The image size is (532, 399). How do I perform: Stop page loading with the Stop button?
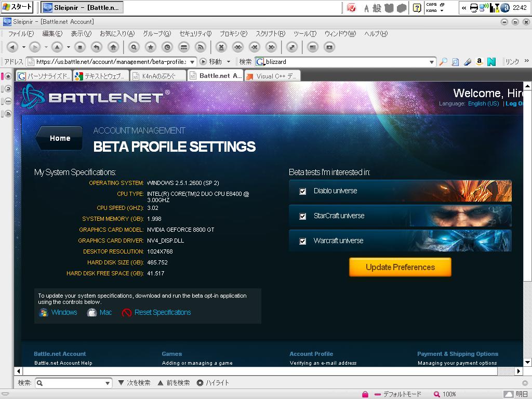(80, 47)
